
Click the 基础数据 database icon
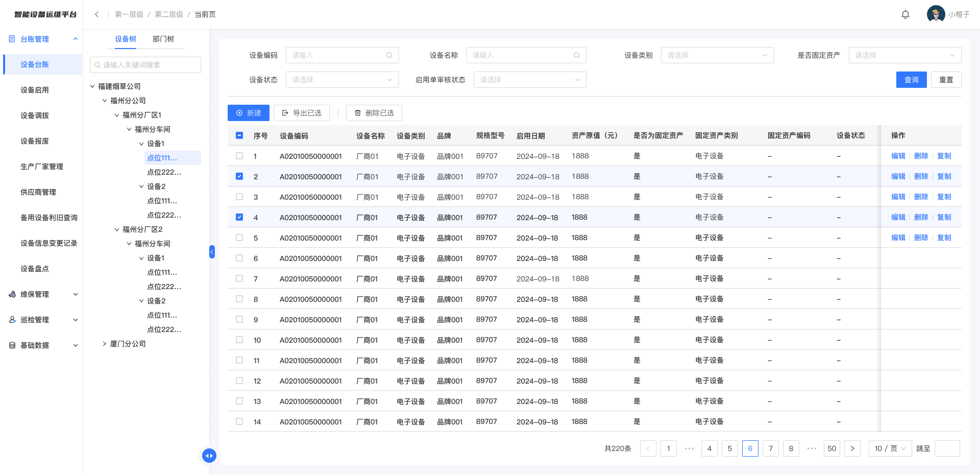click(12, 345)
